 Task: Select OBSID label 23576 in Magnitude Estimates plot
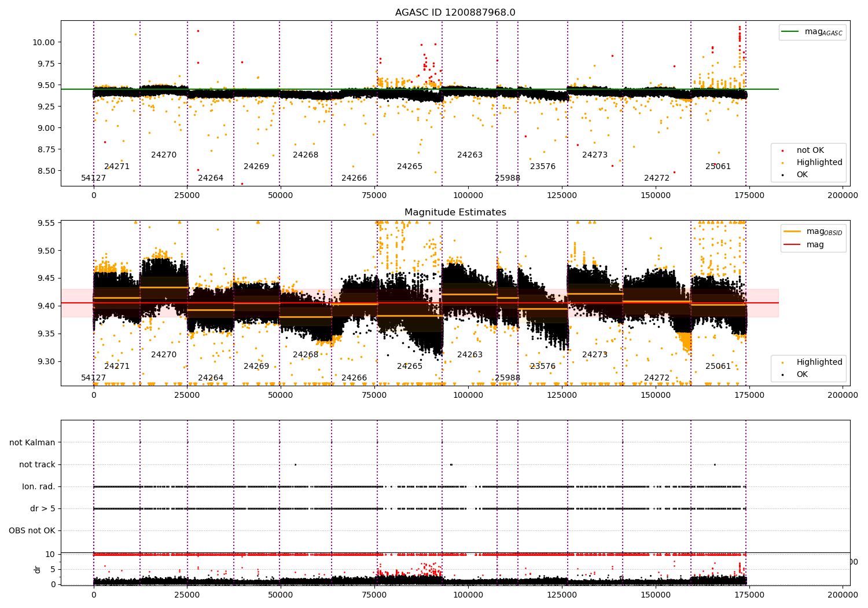pyautogui.click(x=543, y=367)
